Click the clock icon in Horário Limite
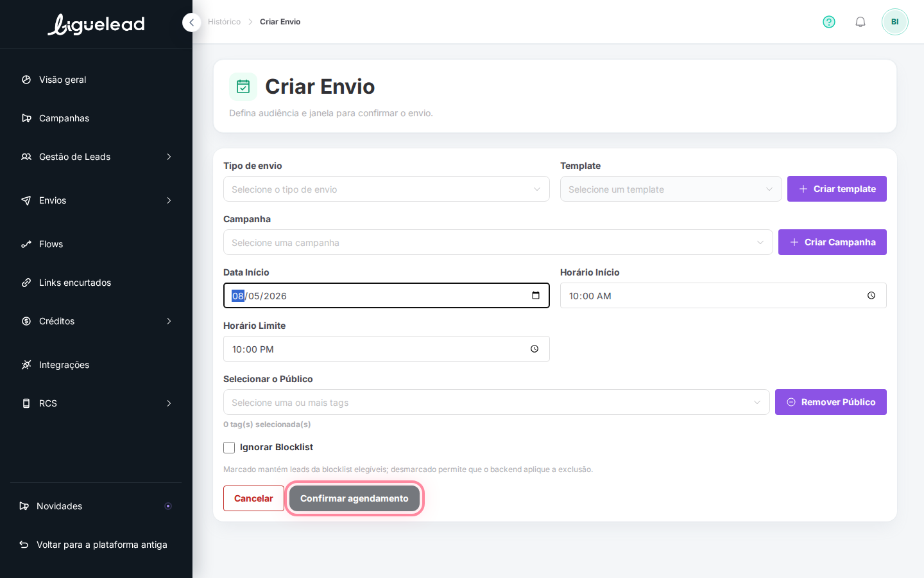 tap(535, 349)
